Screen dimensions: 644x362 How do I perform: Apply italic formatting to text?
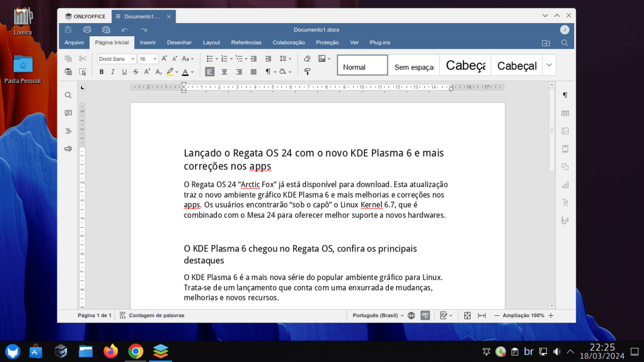(113, 71)
